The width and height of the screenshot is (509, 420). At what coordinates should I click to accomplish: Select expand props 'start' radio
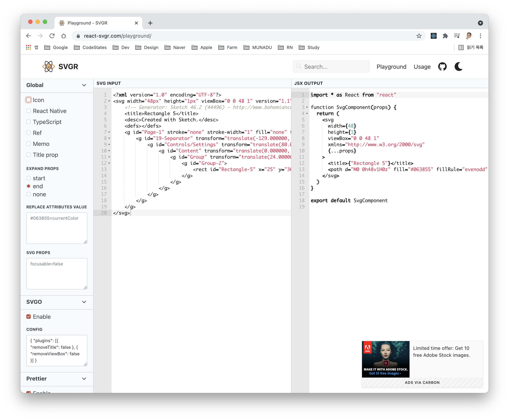[x=29, y=178]
